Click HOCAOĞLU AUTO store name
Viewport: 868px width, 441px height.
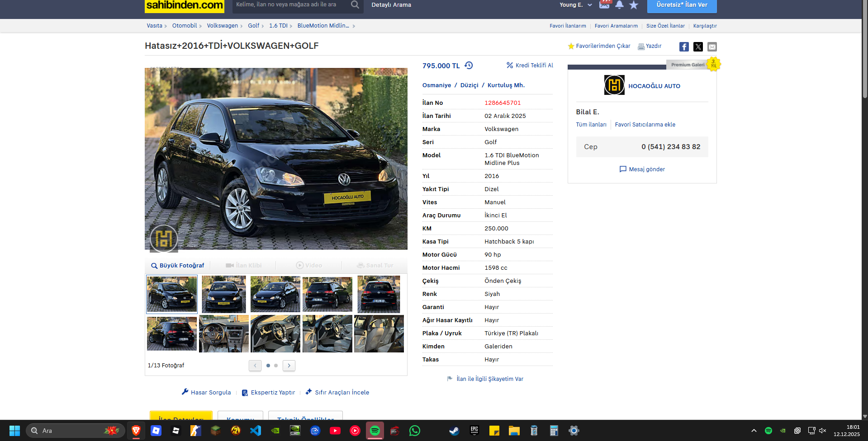(x=654, y=86)
